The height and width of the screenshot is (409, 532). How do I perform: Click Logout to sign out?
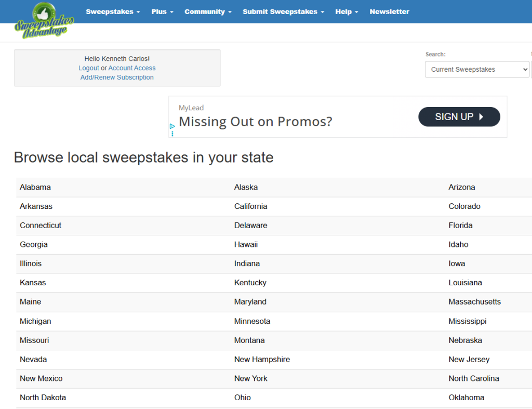click(x=88, y=68)
